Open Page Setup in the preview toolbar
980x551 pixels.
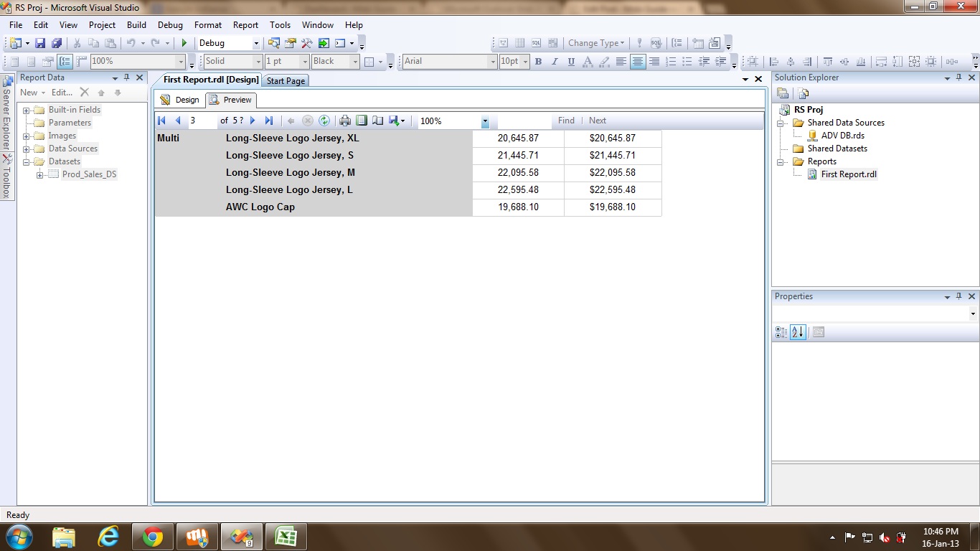click(377, 121)
